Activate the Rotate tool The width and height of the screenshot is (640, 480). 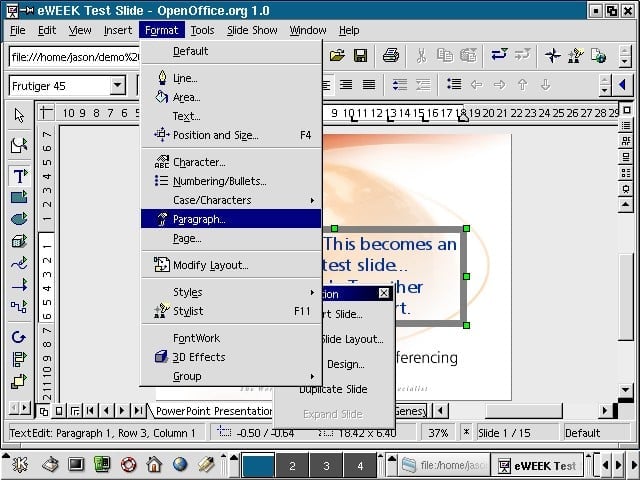[x=19, y=337]
